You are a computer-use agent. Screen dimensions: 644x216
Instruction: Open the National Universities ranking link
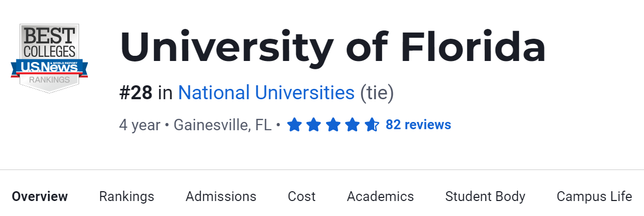tap(266, 93)
